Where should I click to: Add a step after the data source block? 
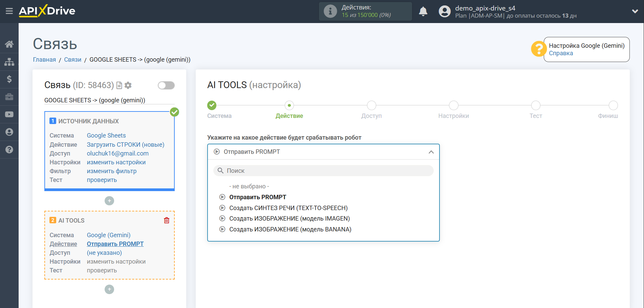click(109, 201)
